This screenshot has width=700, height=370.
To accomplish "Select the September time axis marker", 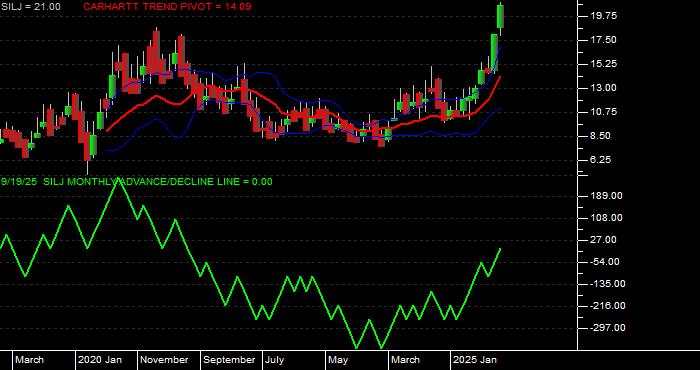I will (229, 360).
